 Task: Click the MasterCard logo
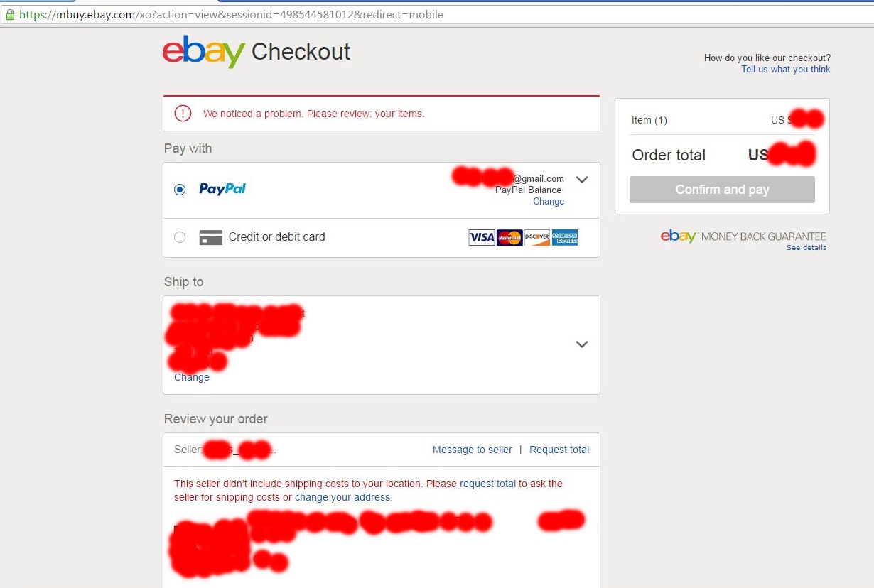click(x=509, y=237)
